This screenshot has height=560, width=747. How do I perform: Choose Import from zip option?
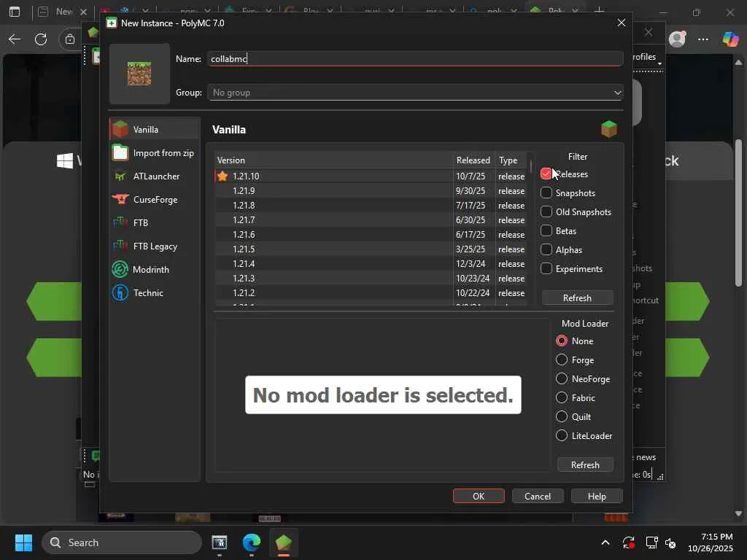click(x=155, y=153)
